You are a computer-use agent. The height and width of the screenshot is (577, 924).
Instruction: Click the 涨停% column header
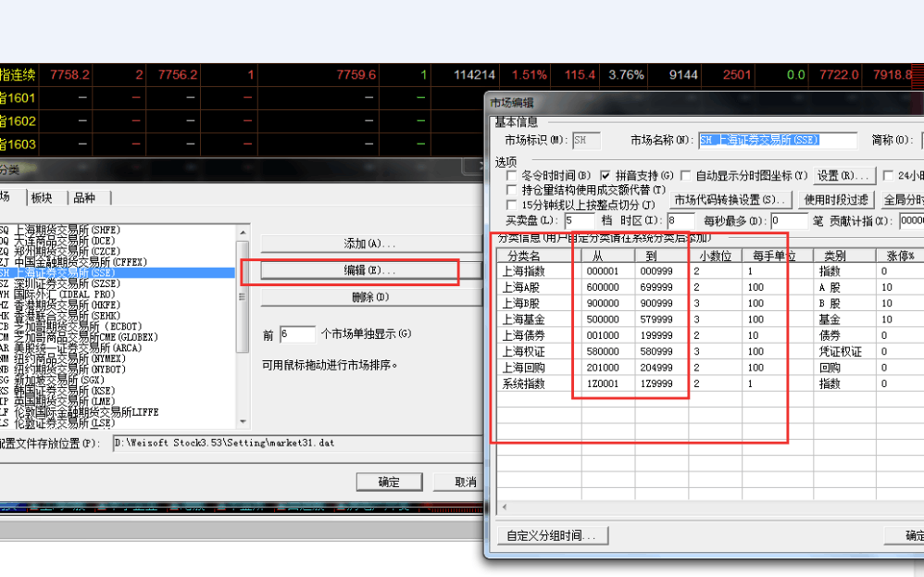click(900, 256)
